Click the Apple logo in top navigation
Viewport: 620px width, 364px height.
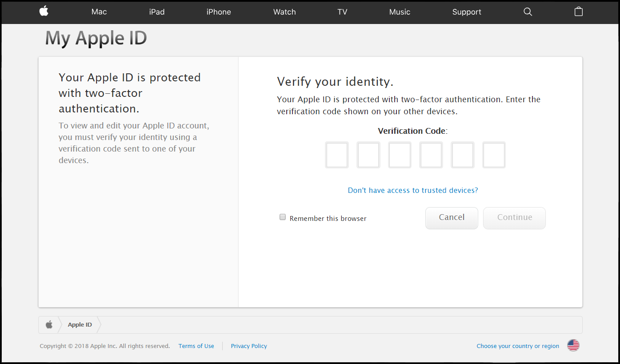tap(44, 12)
